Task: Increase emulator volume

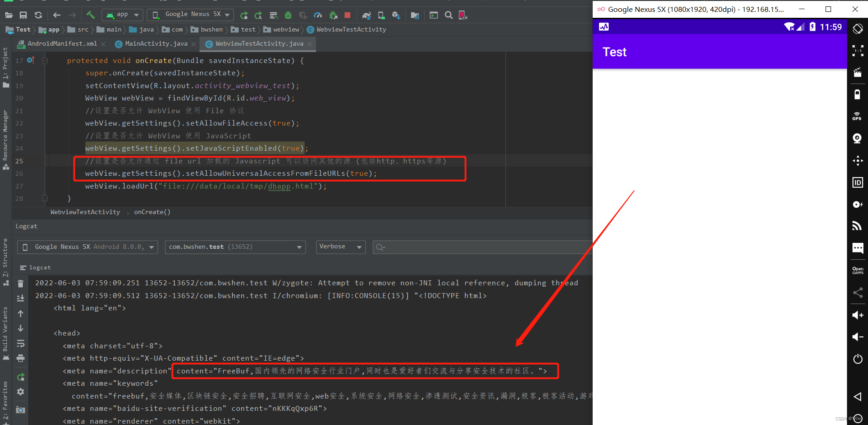Action: [857, 315]
